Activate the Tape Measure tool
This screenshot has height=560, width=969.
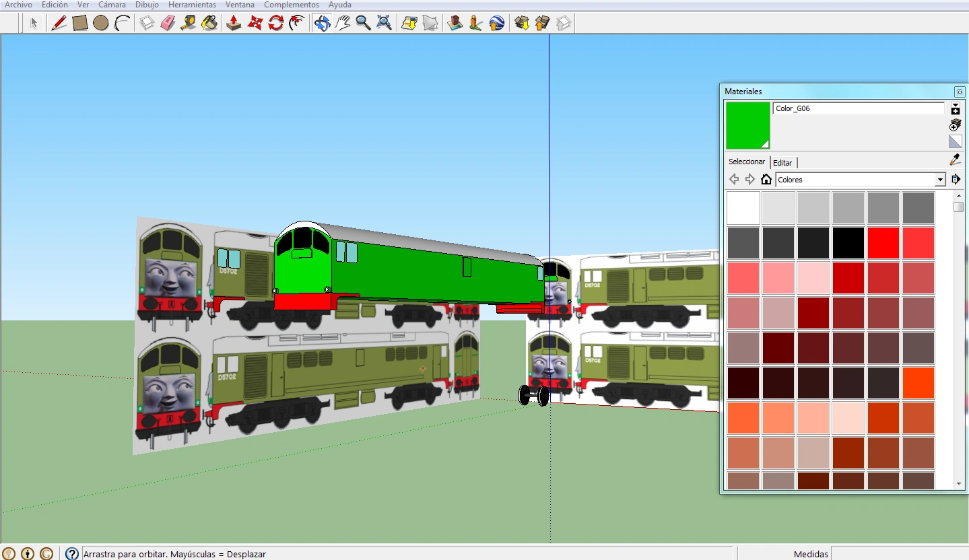[x=189, y=22]
